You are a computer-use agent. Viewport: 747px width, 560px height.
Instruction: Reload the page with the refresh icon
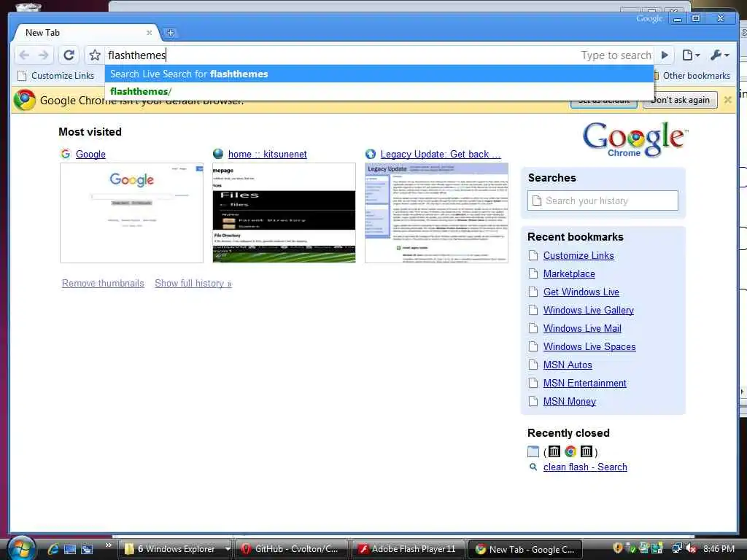[x=69, y=55]
